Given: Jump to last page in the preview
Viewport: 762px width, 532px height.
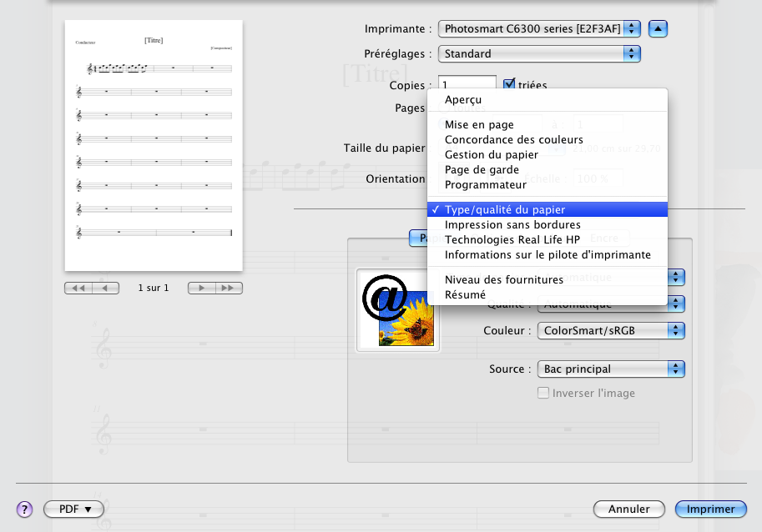Looking at the screenshot, I should coord(229,288).
